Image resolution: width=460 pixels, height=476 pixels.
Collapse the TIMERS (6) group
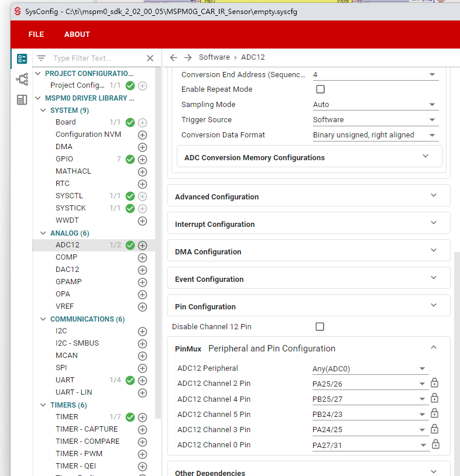[x=43, y=405]
